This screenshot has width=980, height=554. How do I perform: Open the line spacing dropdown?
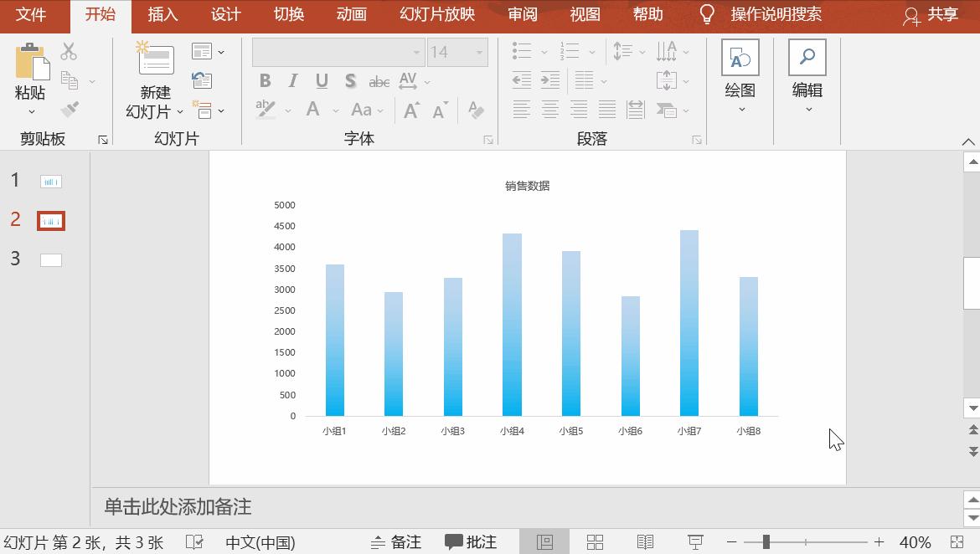coord(642,51)
